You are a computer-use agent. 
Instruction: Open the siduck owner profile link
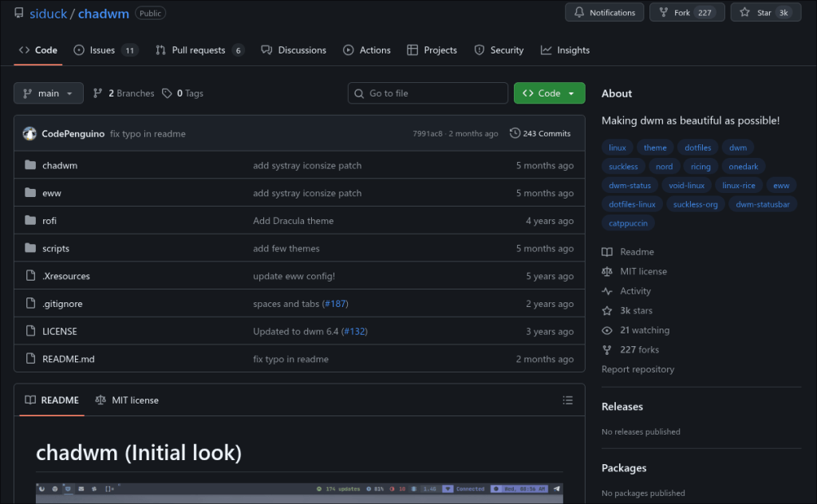(49, 14)
